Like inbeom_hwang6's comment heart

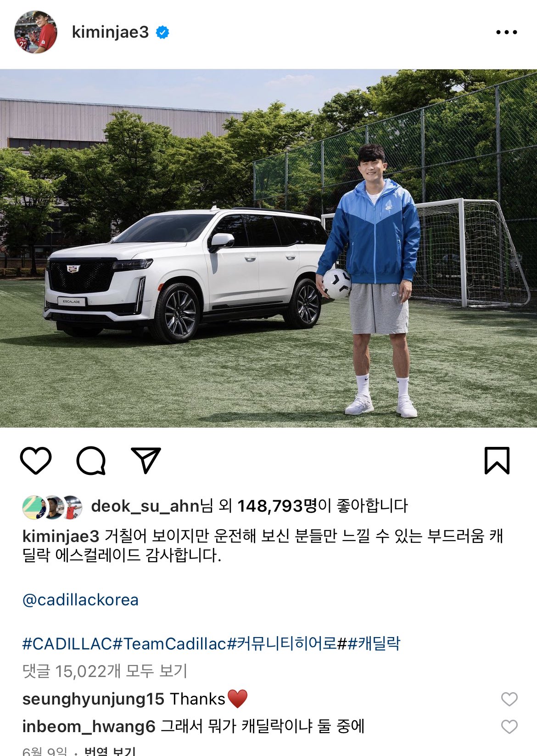click(509, 727)
